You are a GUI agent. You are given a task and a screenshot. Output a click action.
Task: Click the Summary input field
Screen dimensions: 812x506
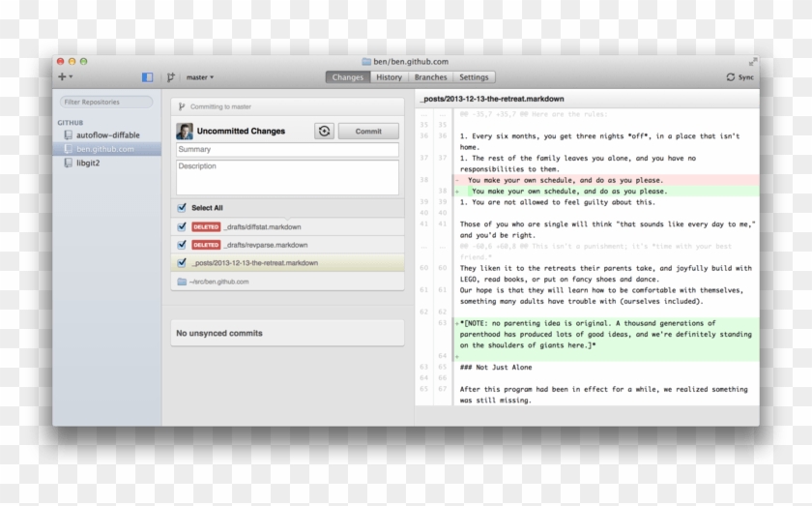287,149
